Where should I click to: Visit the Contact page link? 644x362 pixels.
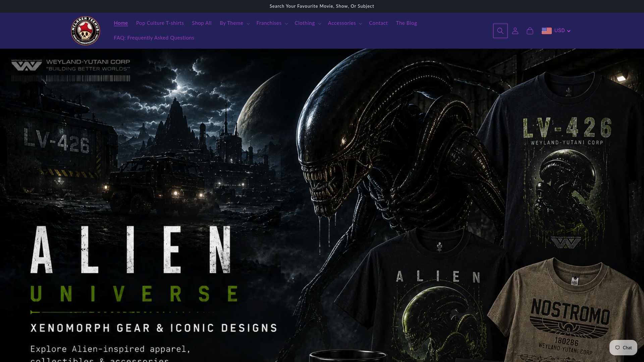(378, 23)
